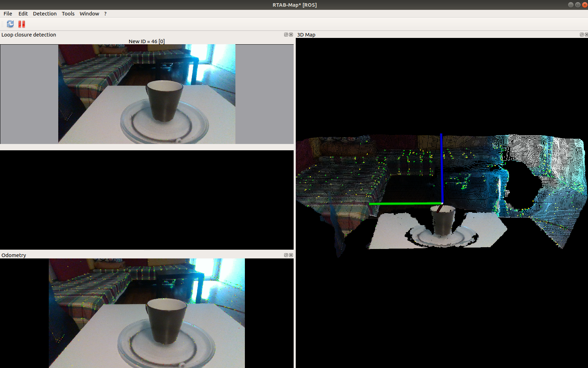Click the New ID = 46 status text
Image resolution: width=588 pixels, height=368 pixels.
click(x=147, y=41)
